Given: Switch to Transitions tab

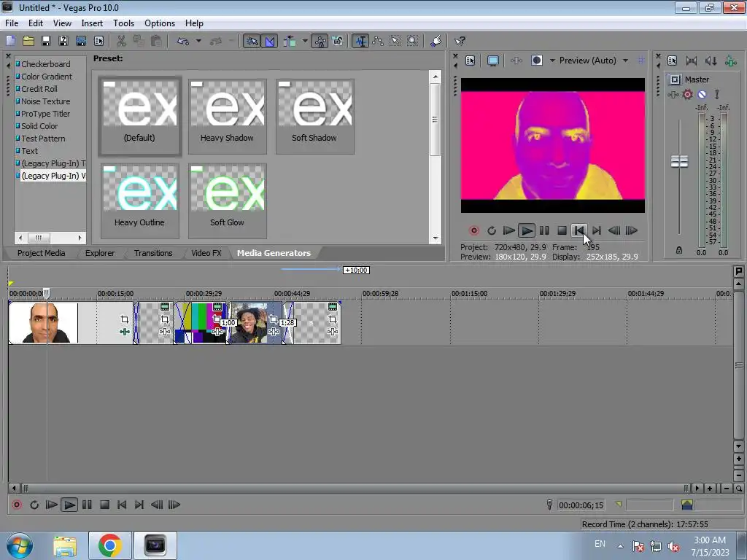Looking at the screenshot, I should click(153, 253).
